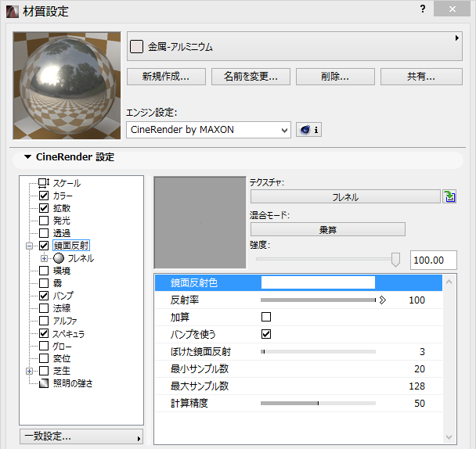Click the スケール scale icon in channel list
This screenshot has width=476, height=449.
point(44,183)
